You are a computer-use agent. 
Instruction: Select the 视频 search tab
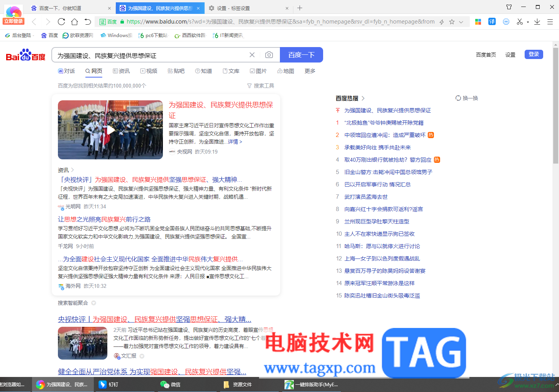149,71
